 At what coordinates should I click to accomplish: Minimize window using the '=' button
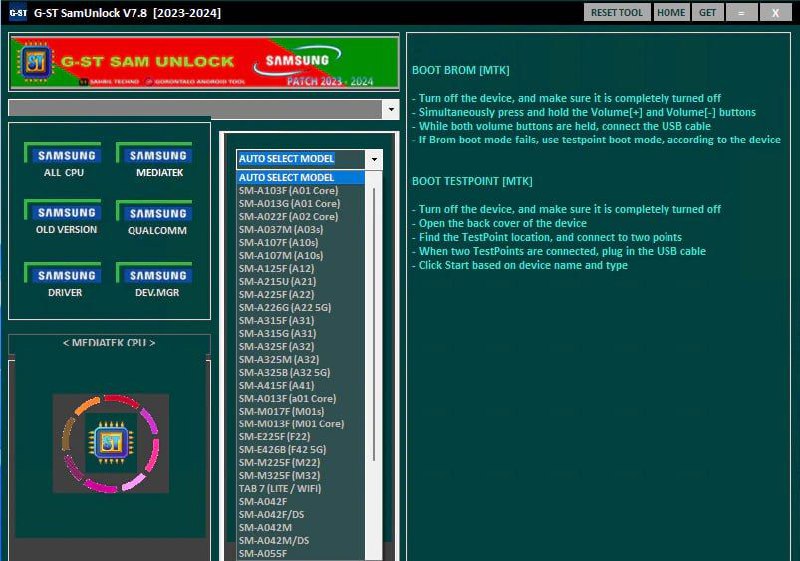point(741,12)
